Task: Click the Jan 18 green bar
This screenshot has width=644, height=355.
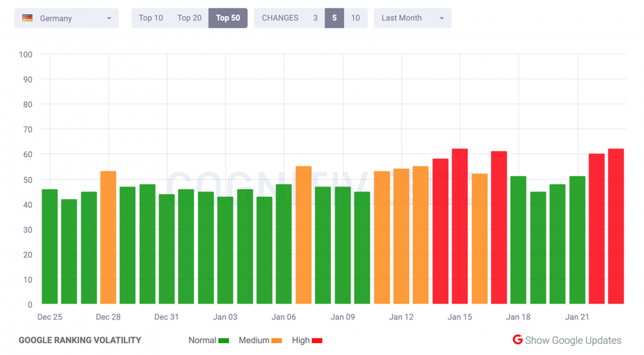Action: tap(519, 240)
